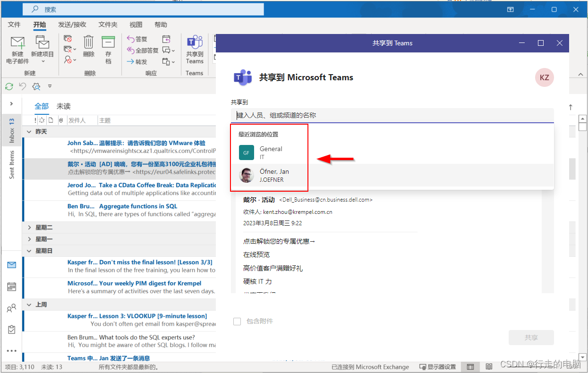Switch to Tasks clipboard icon in the nav bar
The height and width of the screenshot is (373, 588).
[12, 330]
